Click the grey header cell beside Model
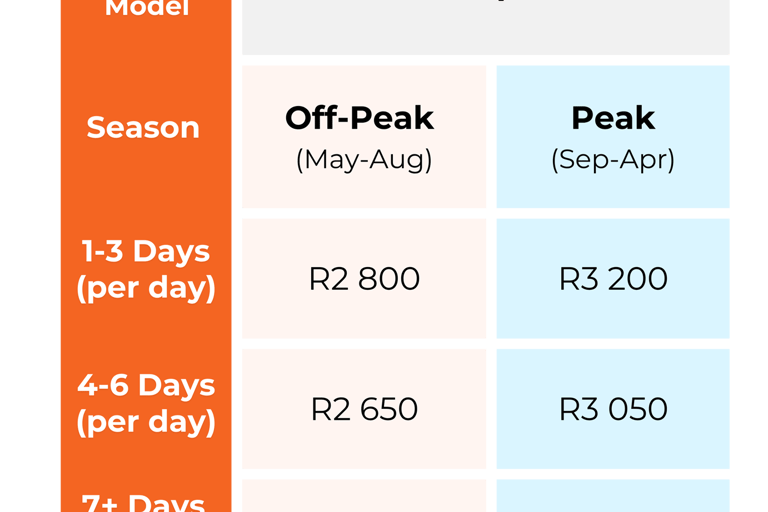 [x=485, y=27]
